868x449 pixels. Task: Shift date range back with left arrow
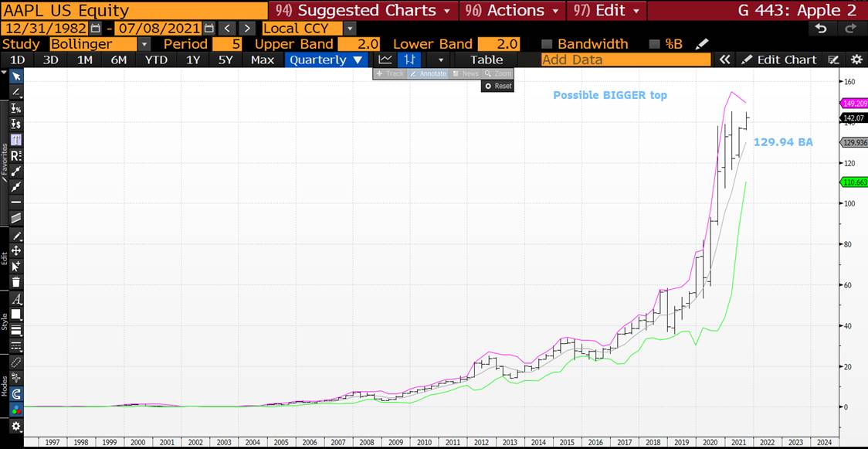(227, 29)
